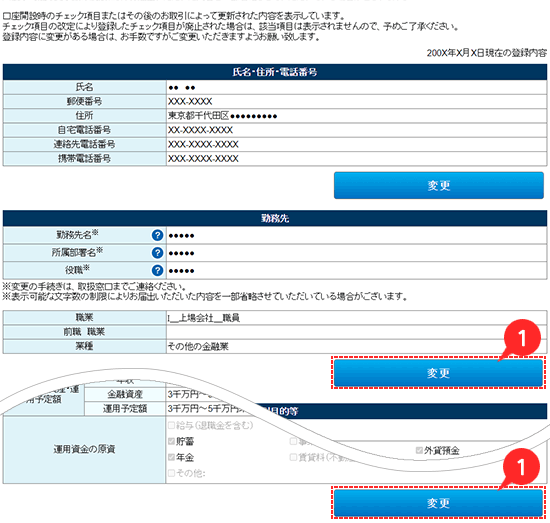
Task: Toggle the 給与(退職金を含む) checkbox
Action: pyautogui.click(x=171, y=425)
